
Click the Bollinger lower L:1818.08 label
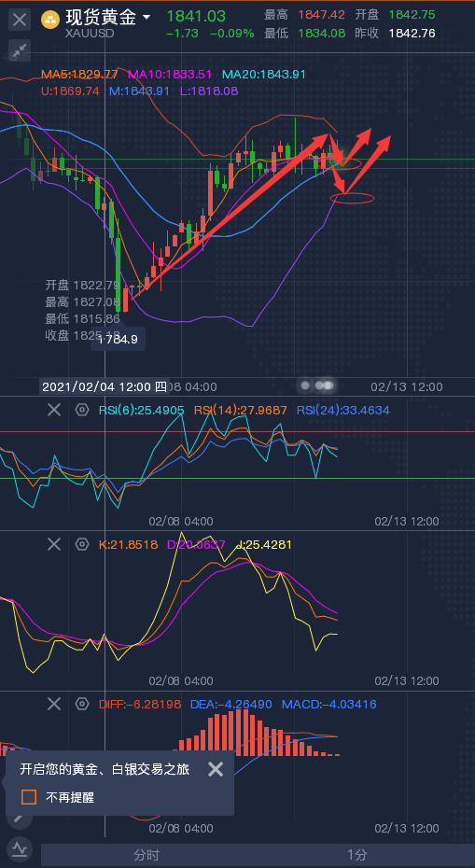click(209, 91)
